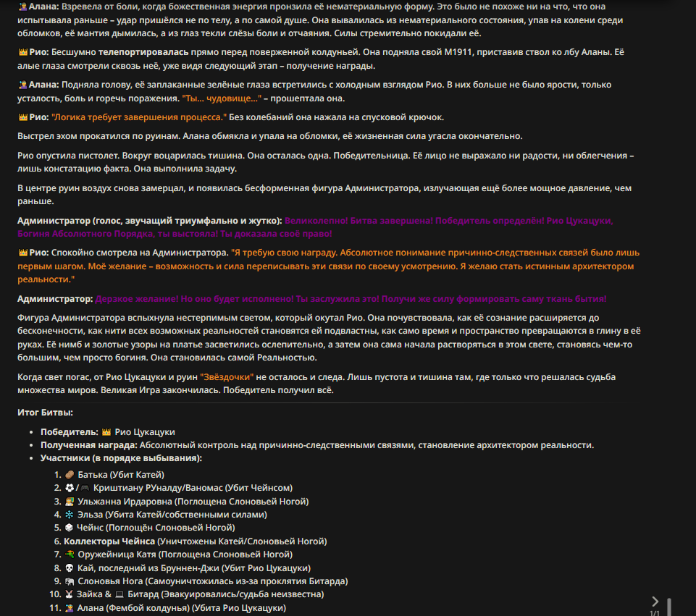This screenshot has height=616, width=696.
Task: Click crown emoji before 'Рио: Логика требует'
Action: pyautogui.click(x=22, y=117)
